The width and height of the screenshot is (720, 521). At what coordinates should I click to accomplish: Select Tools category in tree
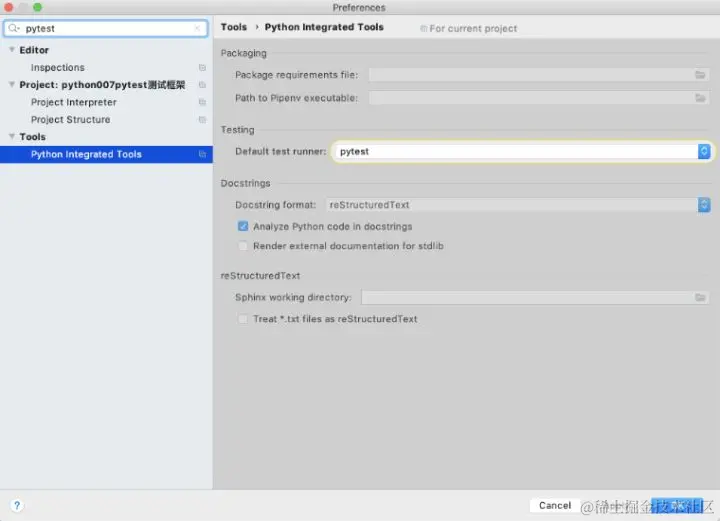tap(32, 137)
